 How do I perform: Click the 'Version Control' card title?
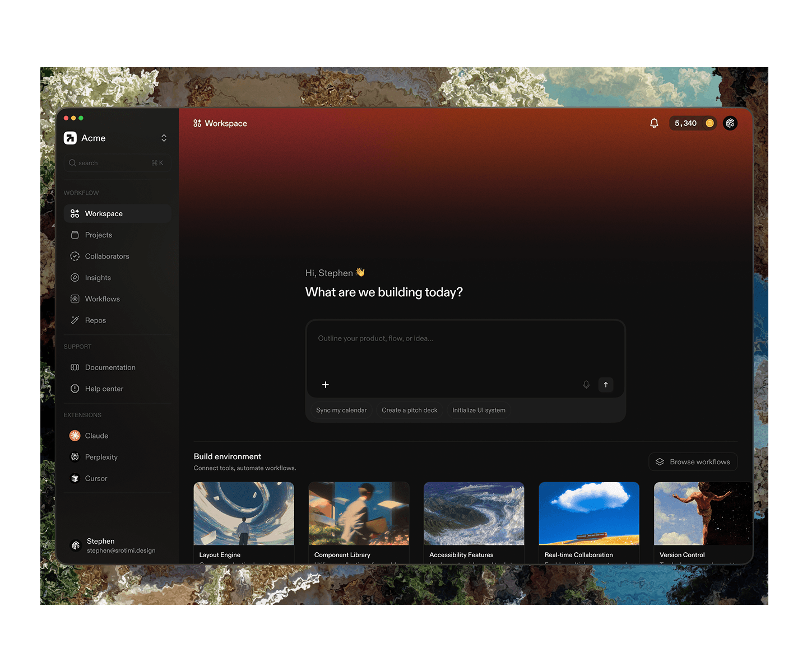point(682,555)
